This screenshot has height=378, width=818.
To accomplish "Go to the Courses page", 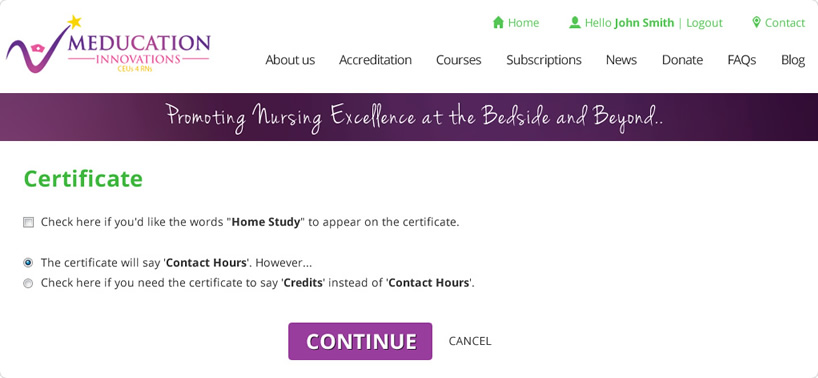I will (459, 60).
